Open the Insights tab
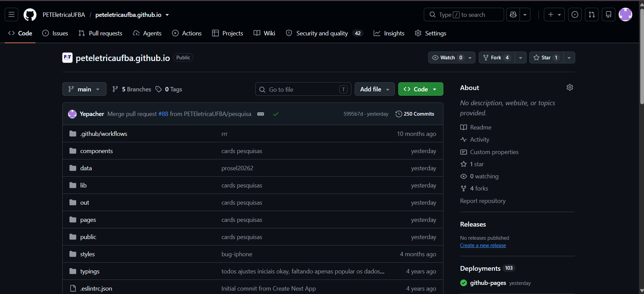Screen dimensions: 644x294 point(389,33)
